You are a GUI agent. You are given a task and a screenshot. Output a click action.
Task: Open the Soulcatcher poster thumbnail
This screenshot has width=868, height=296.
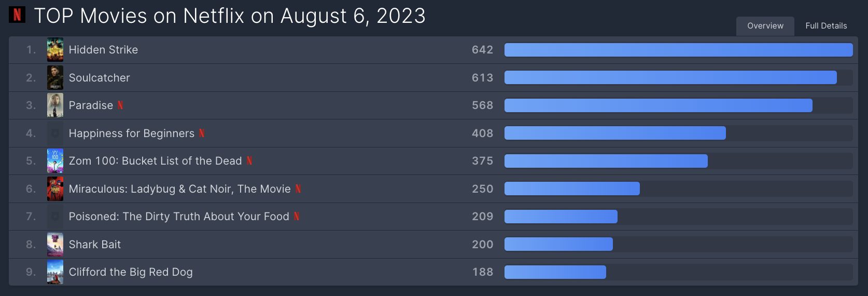point(55,78)
